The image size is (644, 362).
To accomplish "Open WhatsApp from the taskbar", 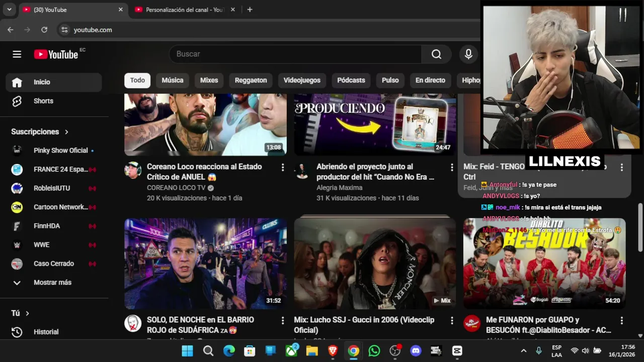I will point(374,351).
